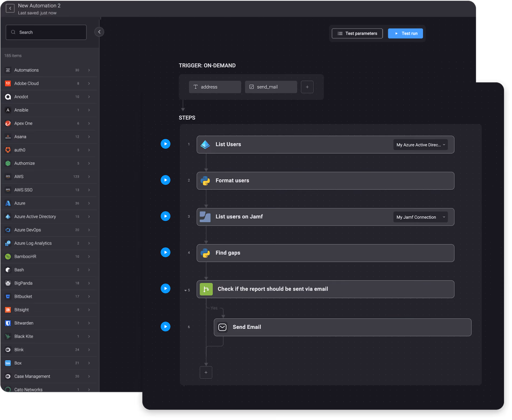Click the Test parameters button
This screenshot has height=420, width=512.
[x=357, y=33]
